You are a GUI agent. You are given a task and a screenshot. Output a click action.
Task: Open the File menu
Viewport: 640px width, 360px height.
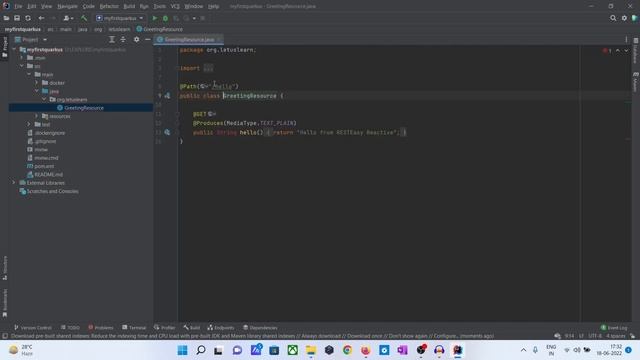click(x=18, y=7)
